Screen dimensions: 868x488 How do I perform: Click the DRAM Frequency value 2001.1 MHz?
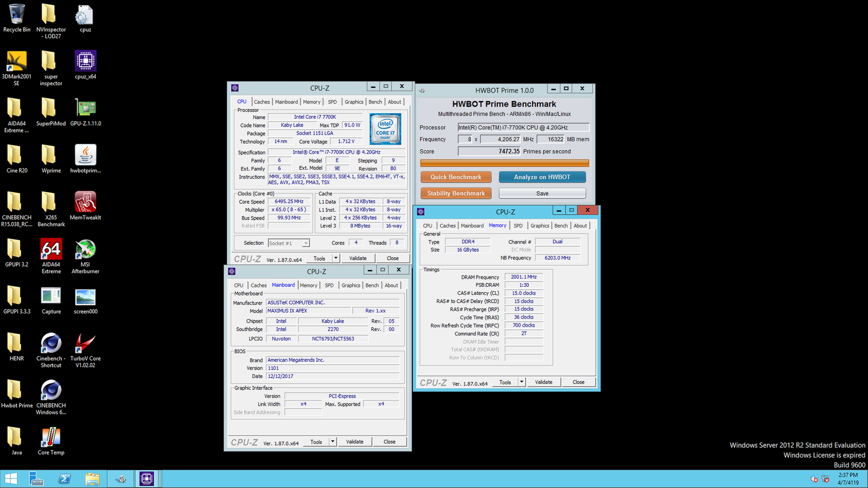[x=524, y=277]
